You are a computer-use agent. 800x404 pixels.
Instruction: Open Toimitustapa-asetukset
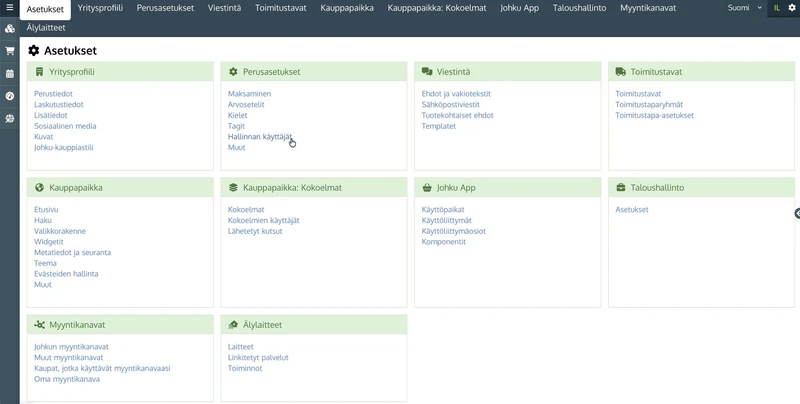(655, 115)
